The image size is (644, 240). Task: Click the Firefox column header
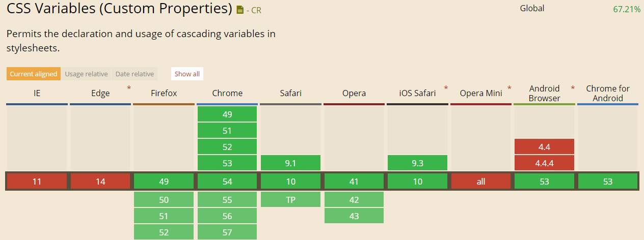click(x=164, y=93)
